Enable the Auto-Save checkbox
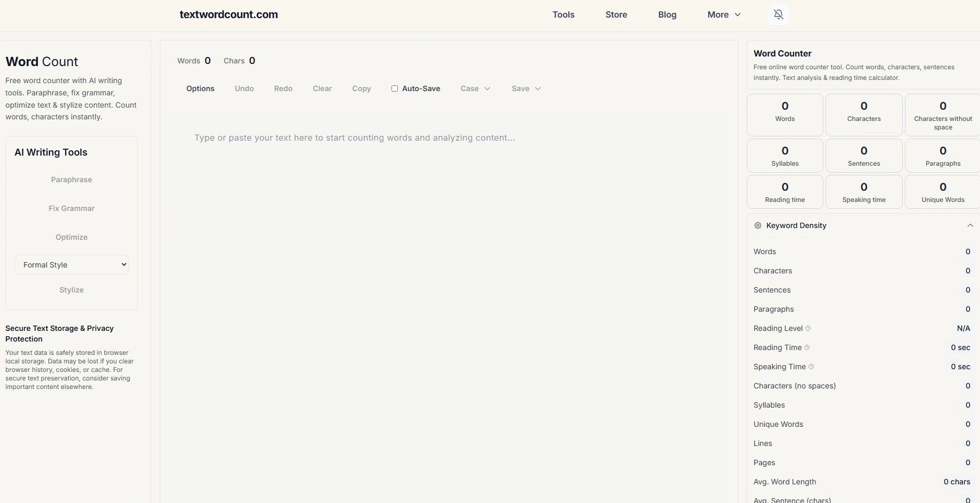 (x=395, y=88)
